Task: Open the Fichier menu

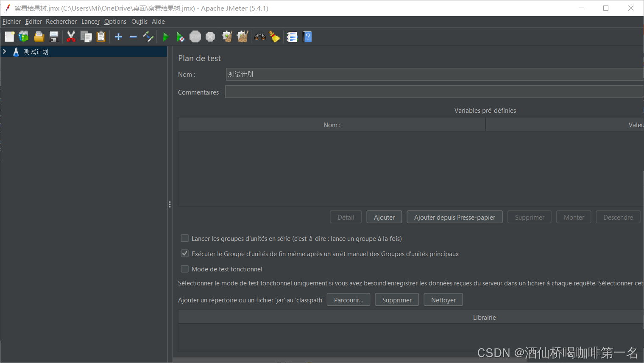Action: (x=11, y=22)
